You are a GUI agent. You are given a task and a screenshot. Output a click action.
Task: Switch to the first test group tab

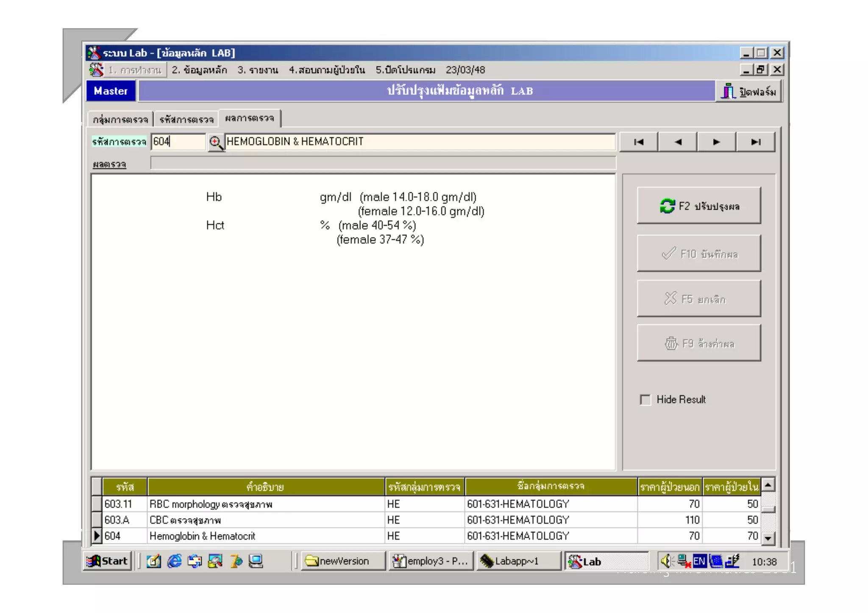pyautogui.click(x=120, y=119)
